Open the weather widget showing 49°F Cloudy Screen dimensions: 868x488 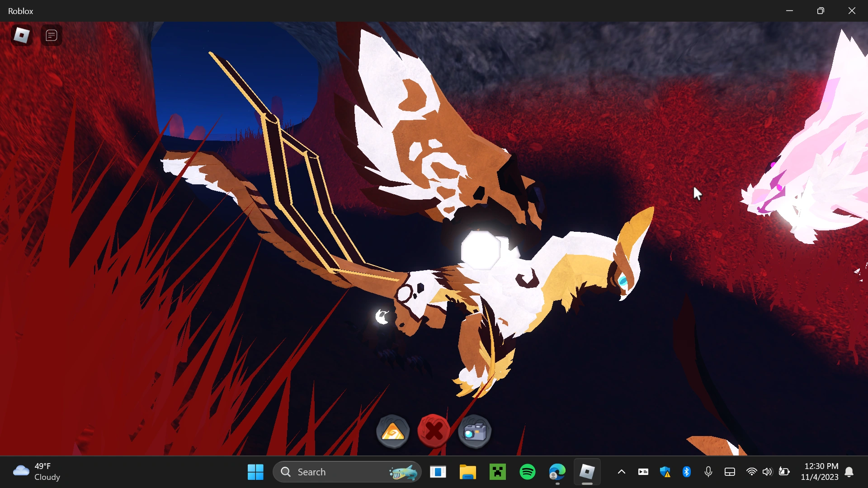tap(37, 472)
